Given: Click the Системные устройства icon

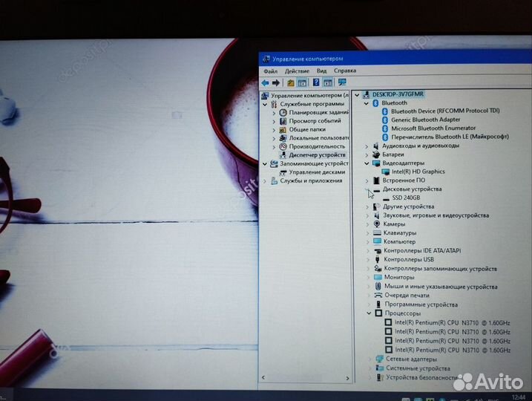Looking at the screenshot, I should tap(380, 368).
